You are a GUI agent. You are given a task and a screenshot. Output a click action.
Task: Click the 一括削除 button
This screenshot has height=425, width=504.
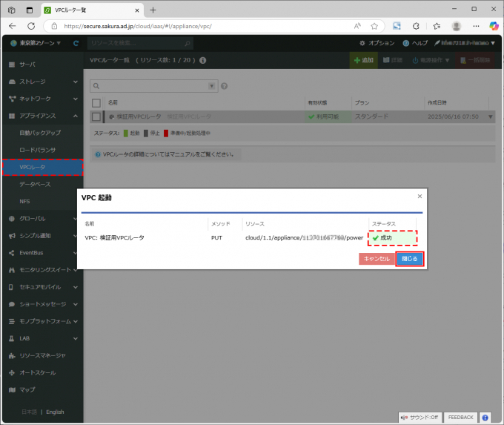point(475,60)
